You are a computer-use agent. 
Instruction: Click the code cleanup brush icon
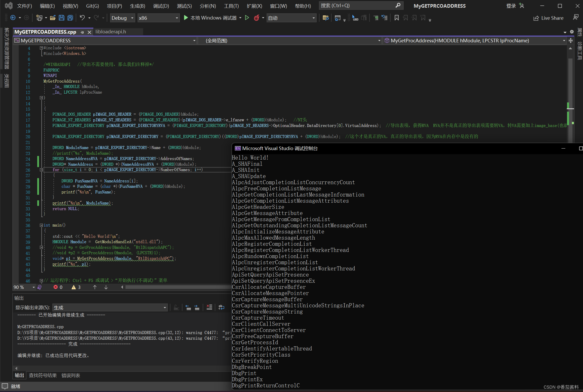pos(40,287)
